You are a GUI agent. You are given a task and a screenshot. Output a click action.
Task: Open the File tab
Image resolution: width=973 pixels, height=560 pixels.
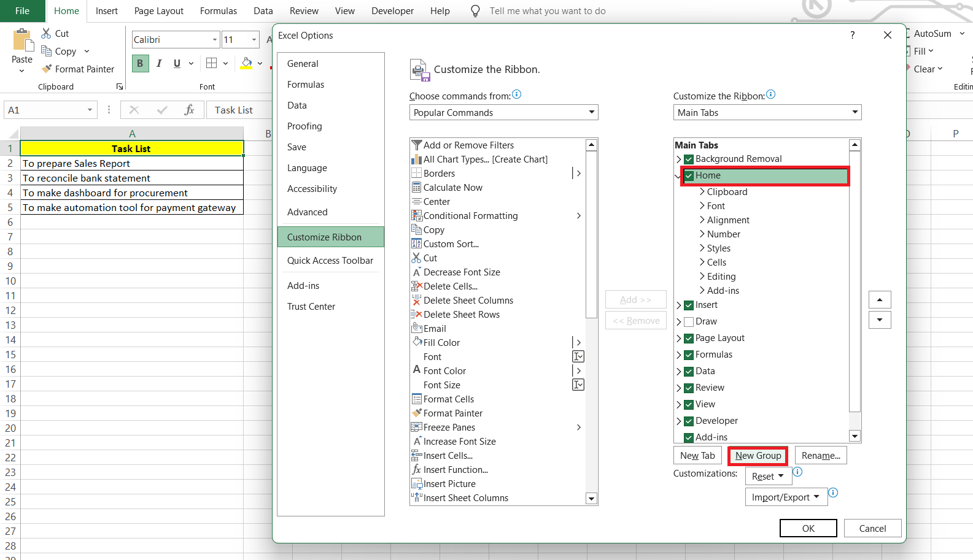tap(22, 11)
